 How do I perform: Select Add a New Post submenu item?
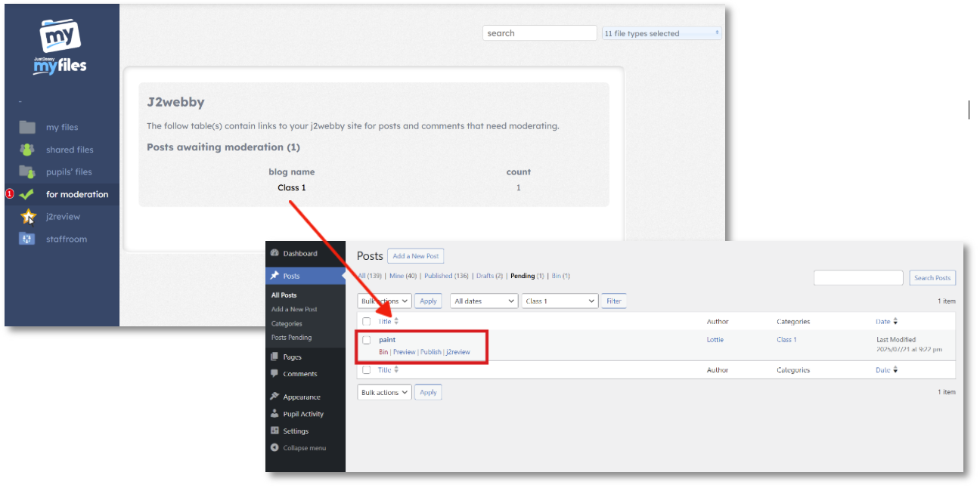[x=294, y=309]
